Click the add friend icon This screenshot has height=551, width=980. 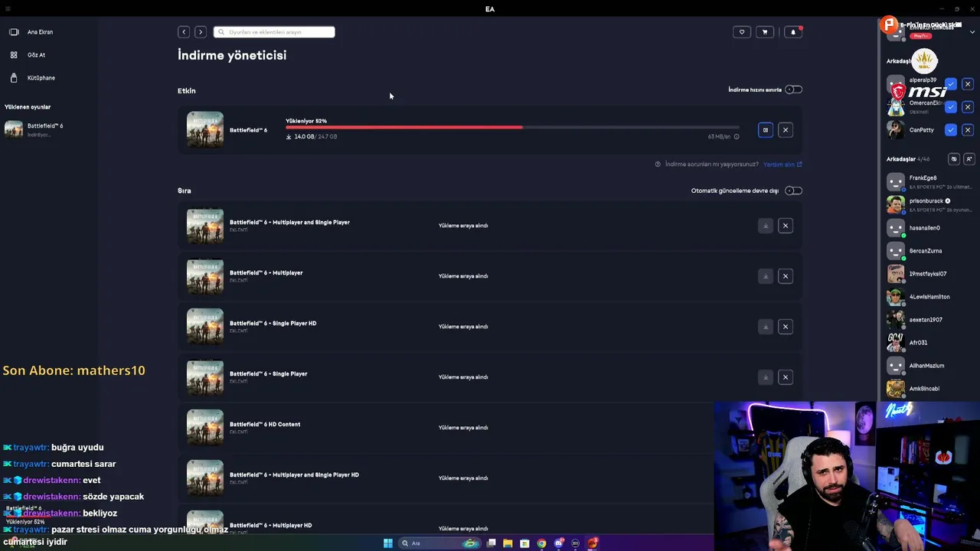tap(969, 159)
